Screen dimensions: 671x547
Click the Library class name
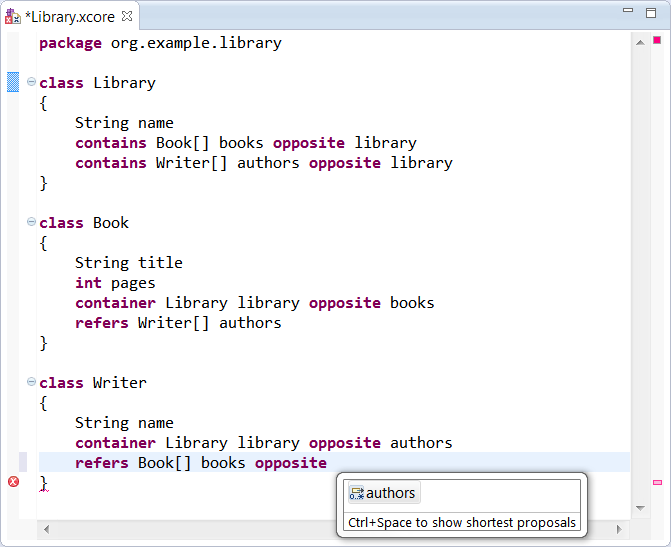[125, 83]
